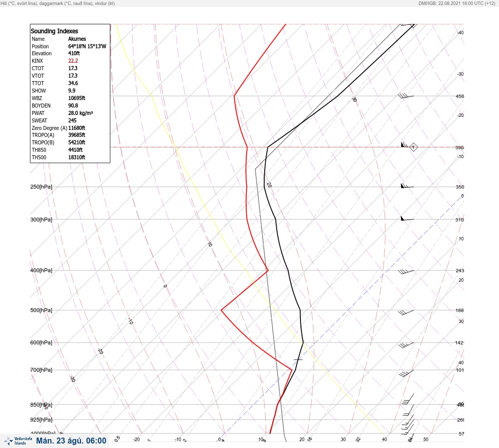This screenshot has height=448, width=499.
Task: Click the 700[hPa] pressure label
Action: click(x=41, y=370)
